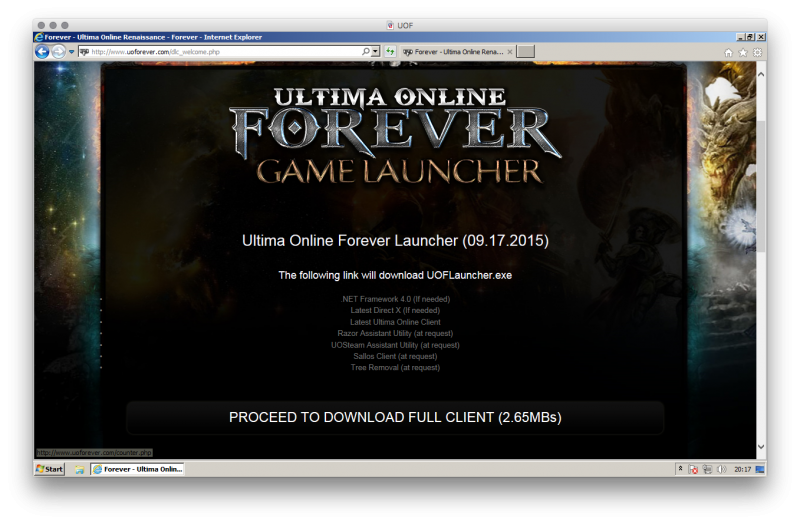The image size is (800, 524).
Task: Click the Ultima Online Forever Launcher heading
Action: pos(395,241)
